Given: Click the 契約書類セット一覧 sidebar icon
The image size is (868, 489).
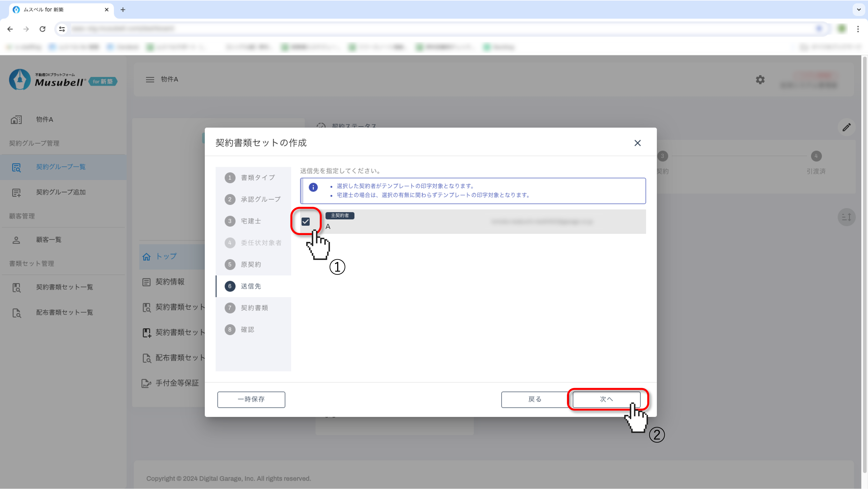Looking at the screenshot, I should [x=16, y=287].
